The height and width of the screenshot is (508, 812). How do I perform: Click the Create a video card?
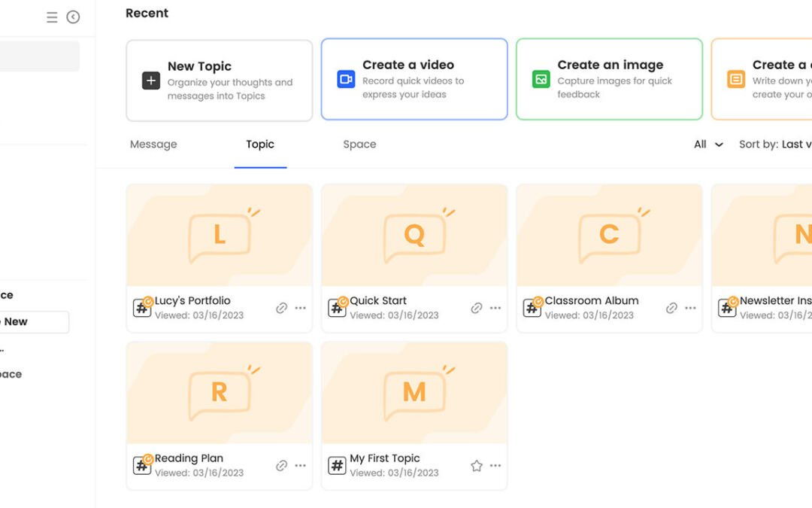(x=414, y=79)
